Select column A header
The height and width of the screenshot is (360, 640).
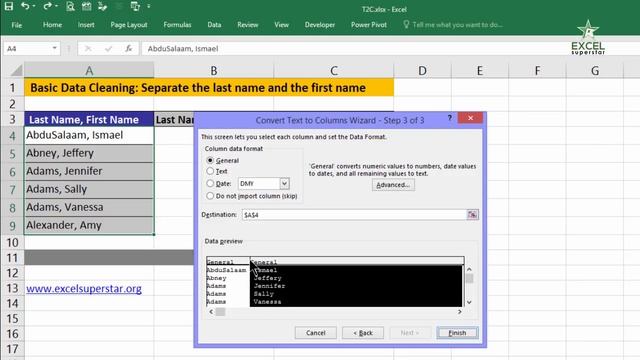point(89,71)
